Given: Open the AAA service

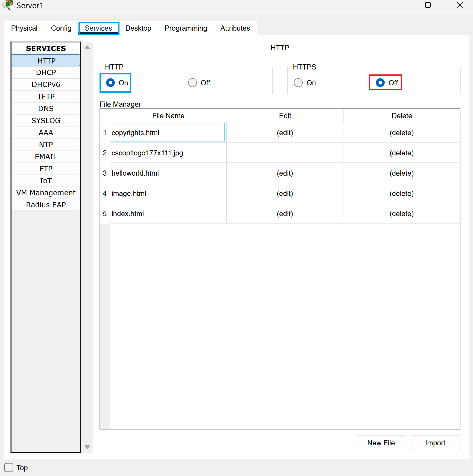Looking at the screenshot, I should pyautogui.click(x=46, y=133).
